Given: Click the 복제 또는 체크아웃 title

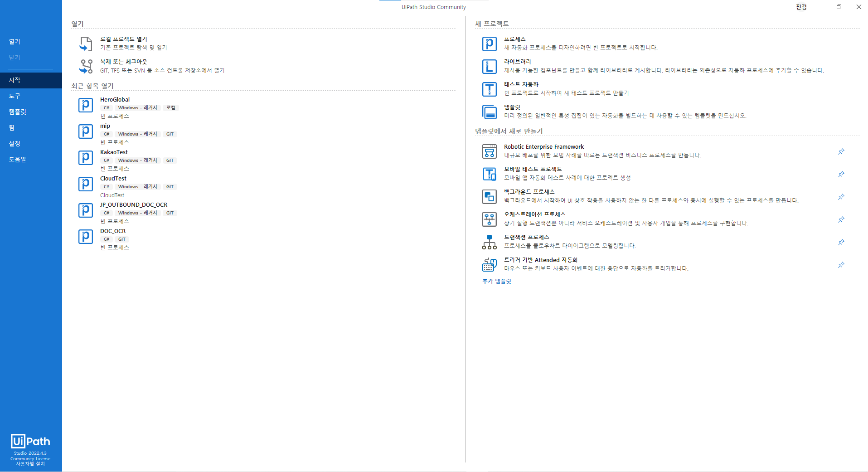Looking at the screenshot, I should pyautogui.click(x=123, y=62).
